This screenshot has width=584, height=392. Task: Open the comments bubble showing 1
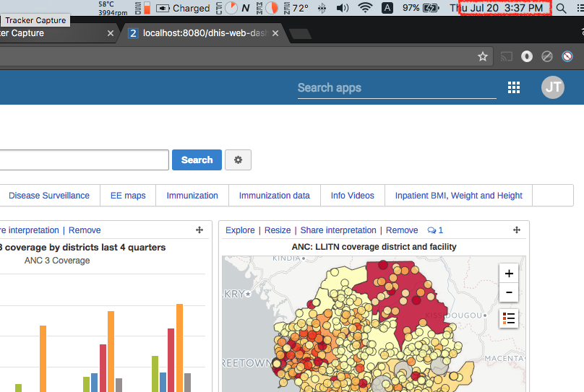pos(435,230)
